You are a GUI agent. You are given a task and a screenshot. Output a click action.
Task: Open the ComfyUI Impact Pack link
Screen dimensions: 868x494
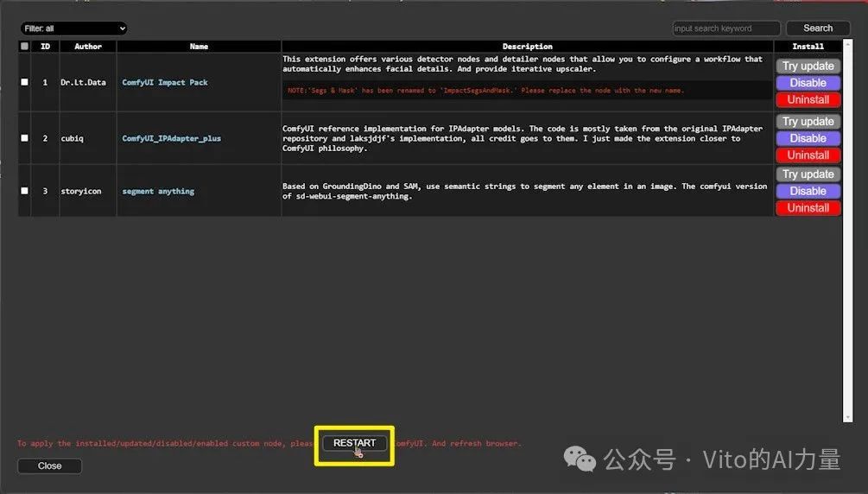pyautogui.click(x=165, y=82)
